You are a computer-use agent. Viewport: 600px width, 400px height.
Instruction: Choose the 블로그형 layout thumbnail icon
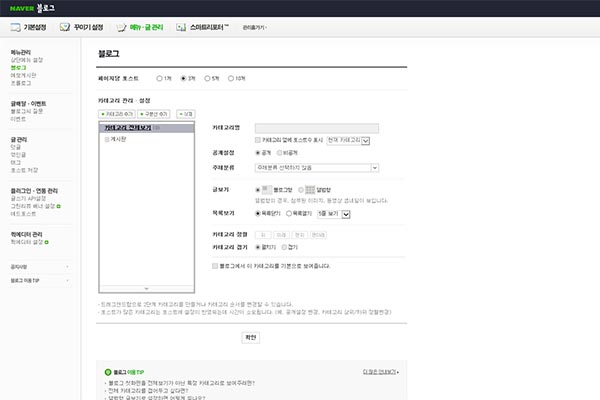pos(267,190)
